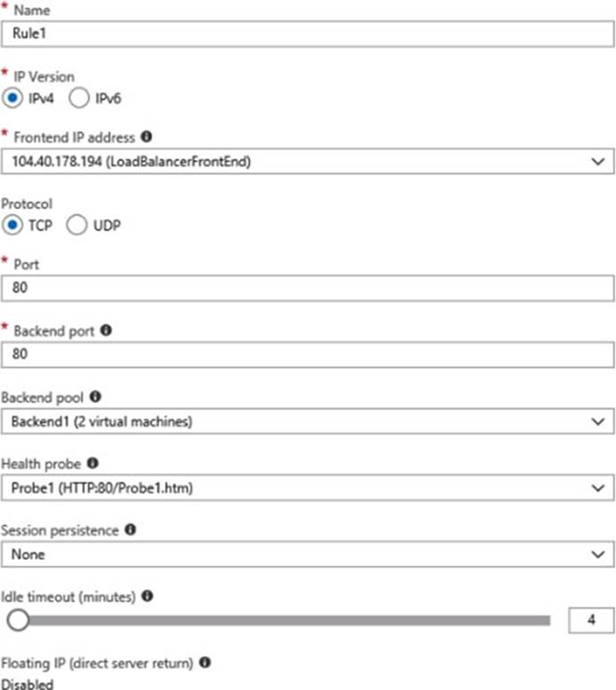The height and width of the screenshot is (690, 616).
Task: Expand the Backend pool dropdown
Action: click(x=308, y=420)
